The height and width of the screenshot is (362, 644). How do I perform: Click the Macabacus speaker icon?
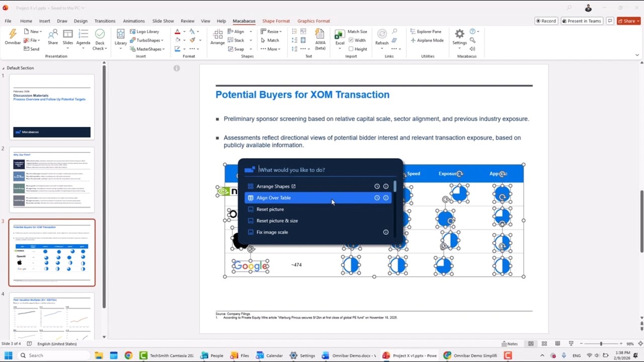472,49
